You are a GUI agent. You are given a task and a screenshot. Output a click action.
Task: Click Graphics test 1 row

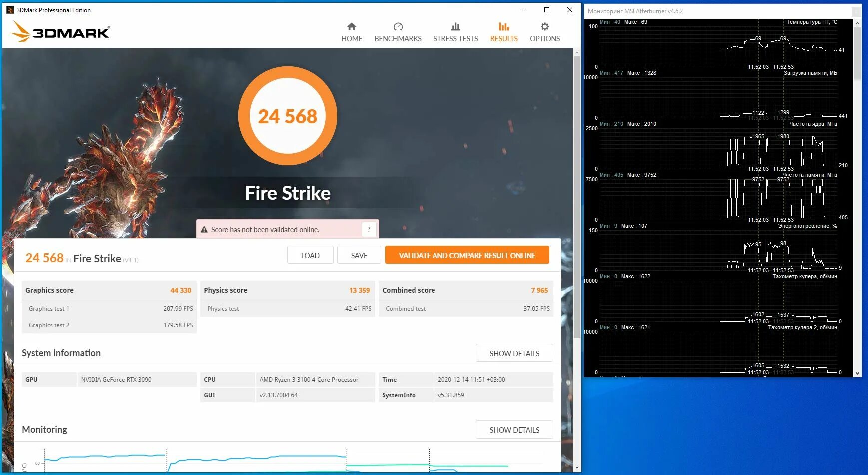109,309
